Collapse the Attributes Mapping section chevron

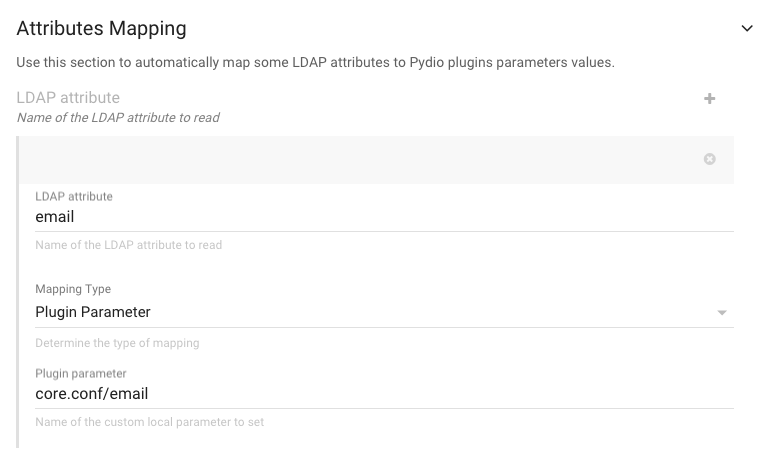point(747,28)
